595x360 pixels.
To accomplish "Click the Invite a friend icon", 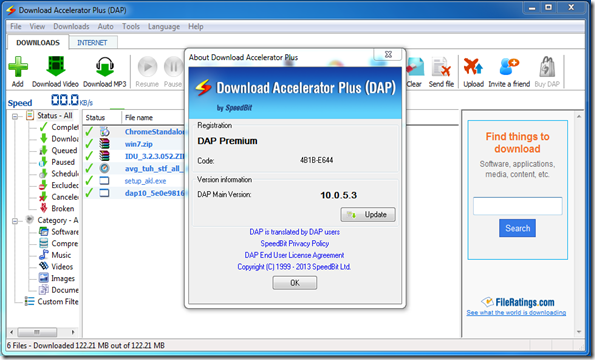I will (x=509, y=67).
